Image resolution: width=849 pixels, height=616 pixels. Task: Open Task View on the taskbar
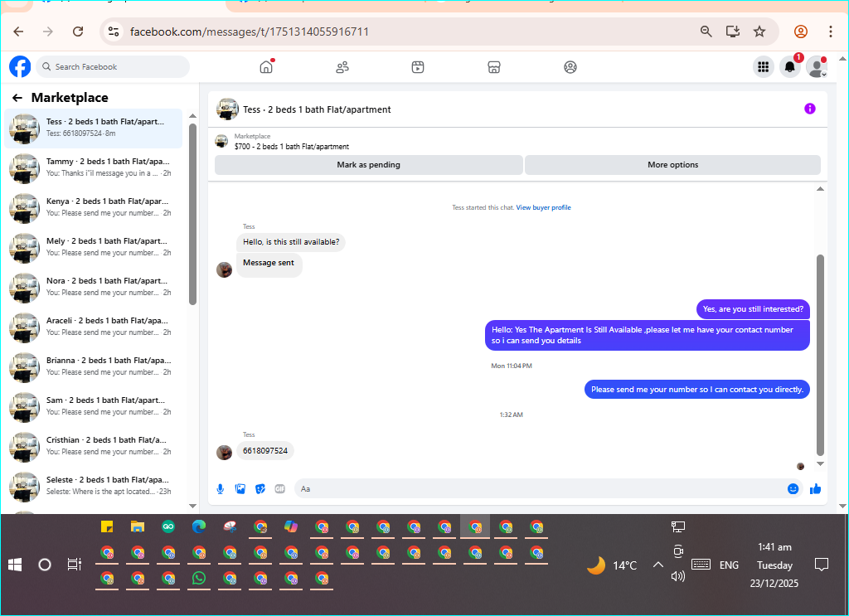[74, 565]
